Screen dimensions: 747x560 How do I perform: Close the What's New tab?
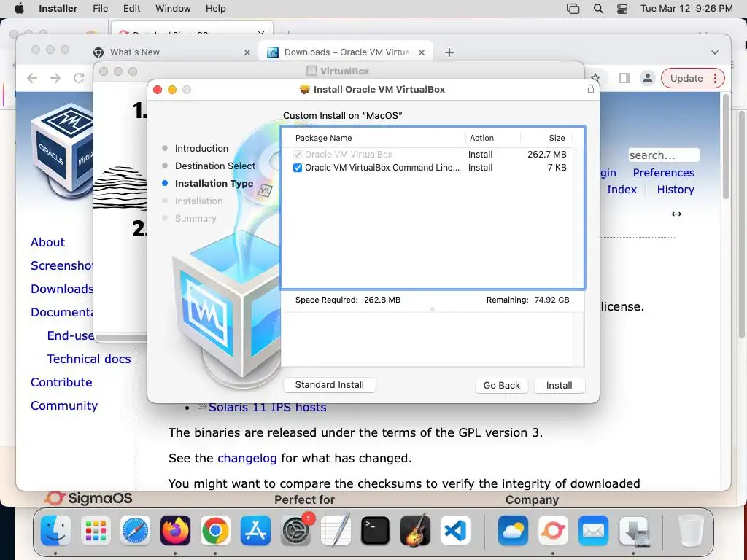click(x=247, y=52)
